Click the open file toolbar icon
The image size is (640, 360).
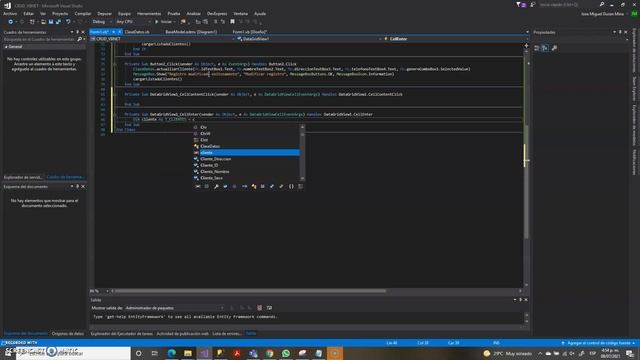tap(43, 22)
